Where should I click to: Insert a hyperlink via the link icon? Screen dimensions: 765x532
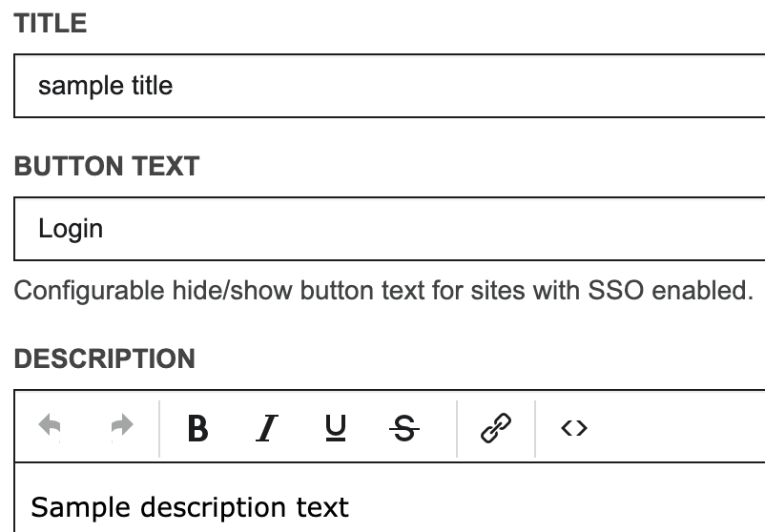(496, 429)
